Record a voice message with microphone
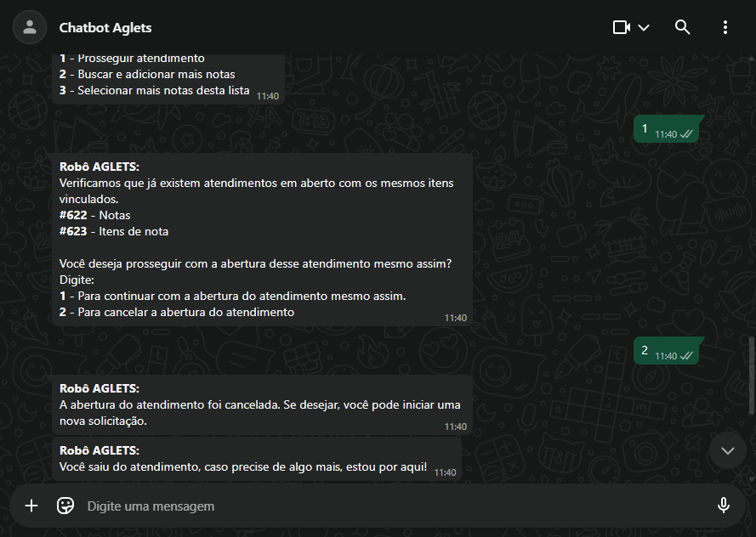The width and height of the screenshot is (756, 537). click(724, 506)
